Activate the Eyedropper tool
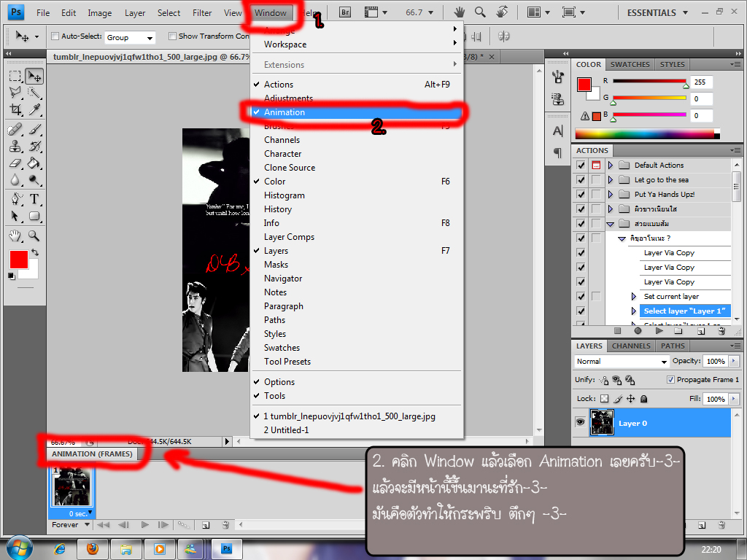747x560 pixels. point(34,109)
